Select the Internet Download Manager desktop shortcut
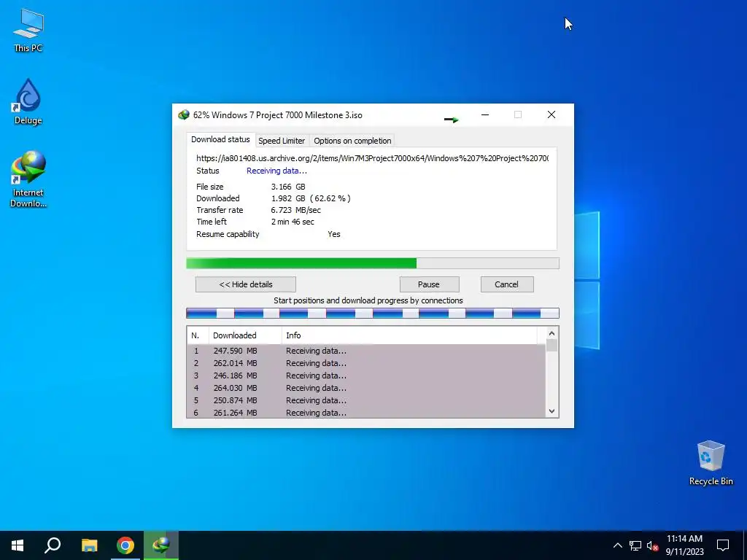The image size is (747, 560). click(28, 179)
